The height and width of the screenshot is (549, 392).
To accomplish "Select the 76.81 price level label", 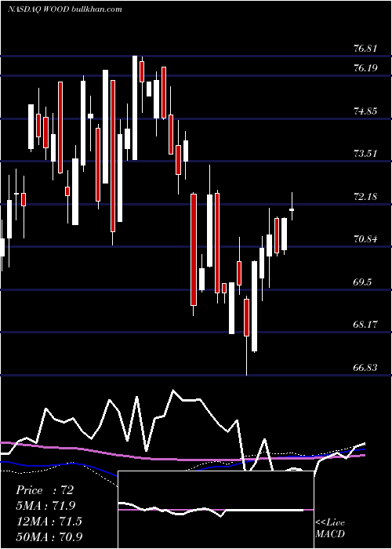I will (365, 49).
